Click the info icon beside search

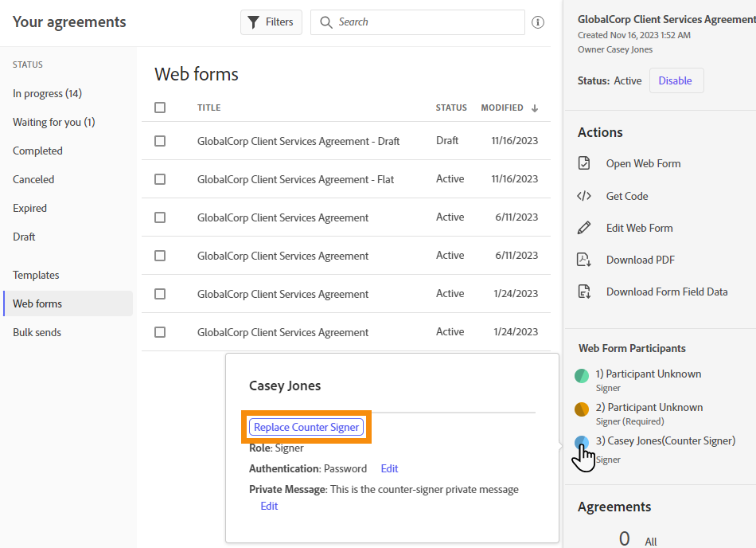coord(538,22)
